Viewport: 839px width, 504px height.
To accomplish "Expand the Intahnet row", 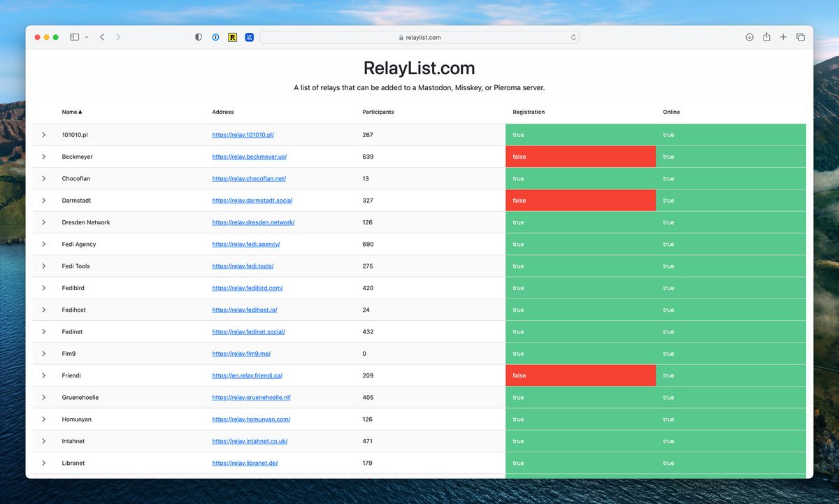I will click(x=43, y=441).
